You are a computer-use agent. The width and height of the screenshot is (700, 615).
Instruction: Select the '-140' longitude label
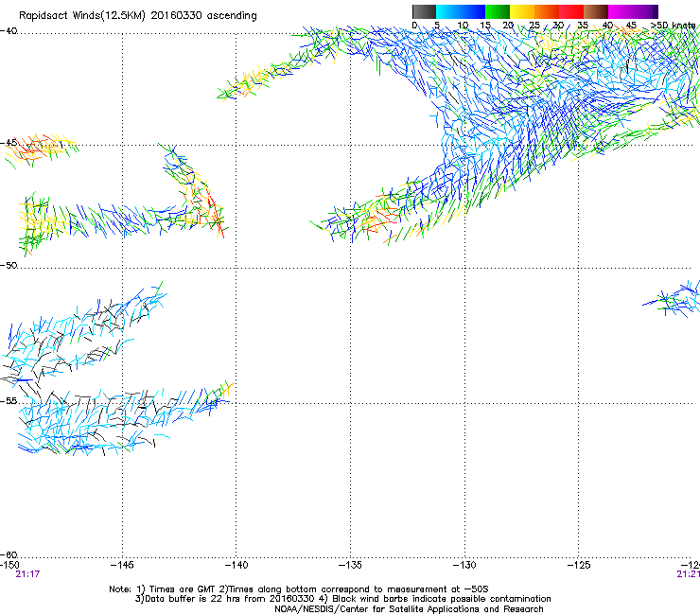pyautogui.click(x=236, y=565)
